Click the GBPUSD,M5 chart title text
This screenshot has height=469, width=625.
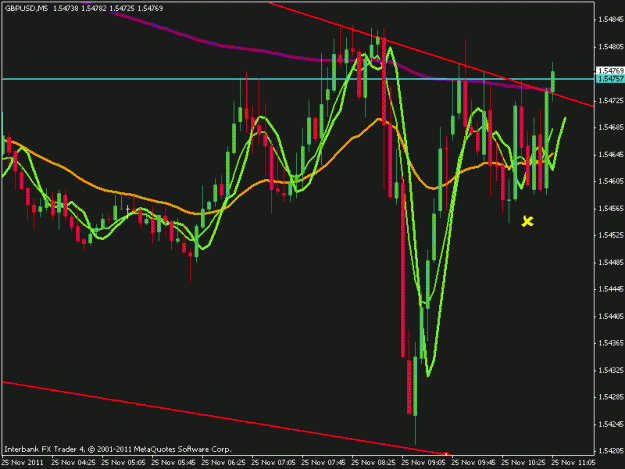26,8
